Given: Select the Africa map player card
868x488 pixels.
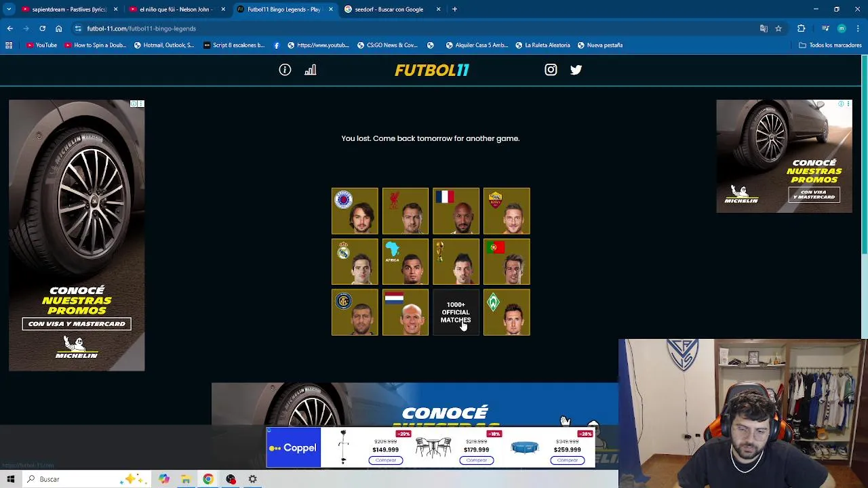Looking at the screenshot, I should point(406,262).
